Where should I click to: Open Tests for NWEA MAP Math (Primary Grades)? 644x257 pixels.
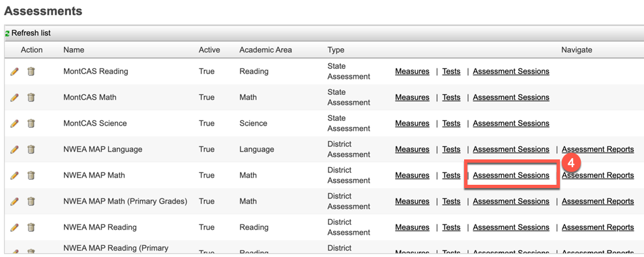pyautogui.click(x=451, y=201)
